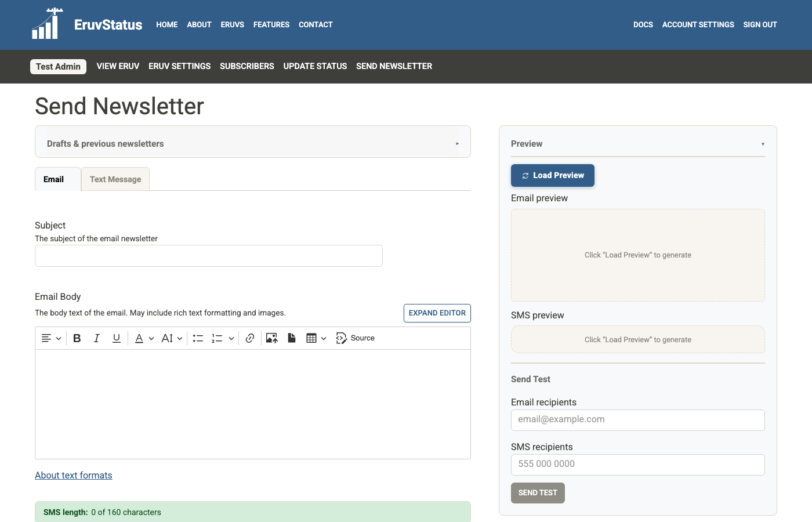
Task: Insert a bulleted list in the editor
Action: [198, 338]
